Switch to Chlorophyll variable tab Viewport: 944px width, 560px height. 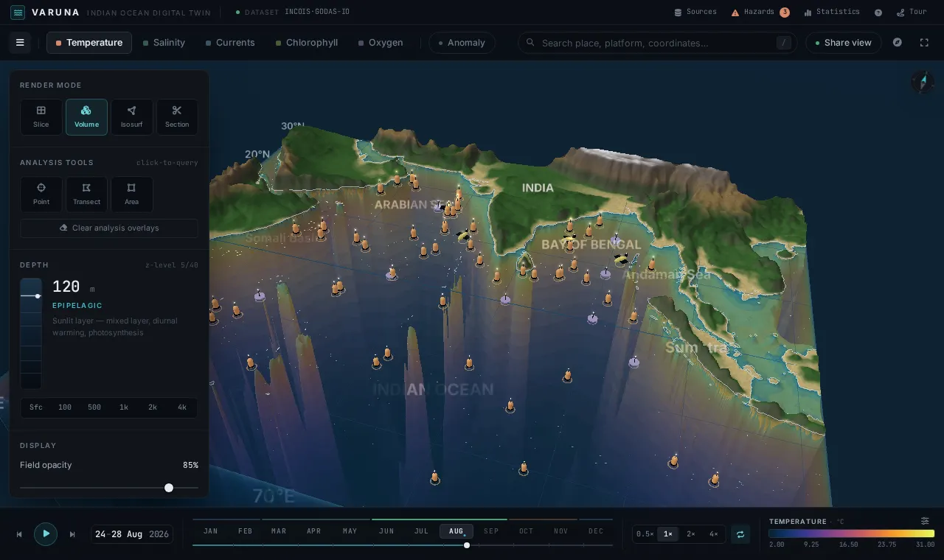click(x=306, y=43)
